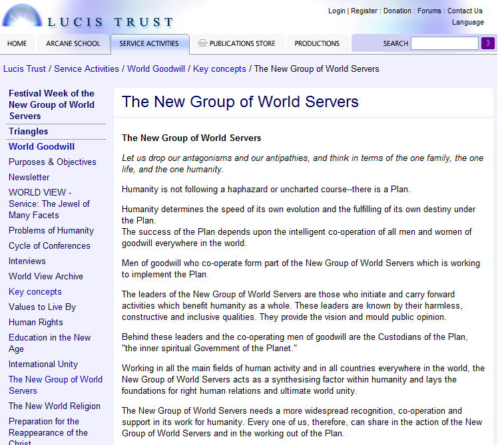The image size is (504, 445).
Task: Open The New World Religion link
Action: click(55, 406)
